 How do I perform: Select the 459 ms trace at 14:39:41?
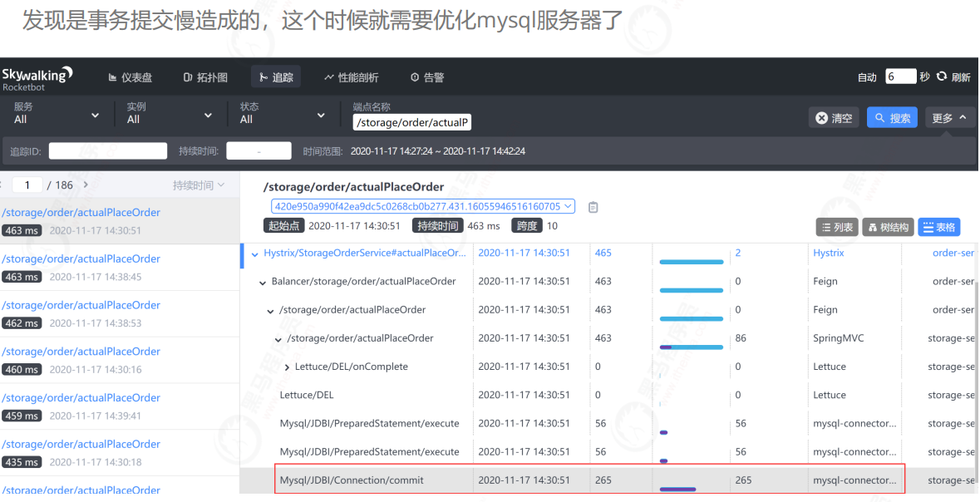point(120,406)
